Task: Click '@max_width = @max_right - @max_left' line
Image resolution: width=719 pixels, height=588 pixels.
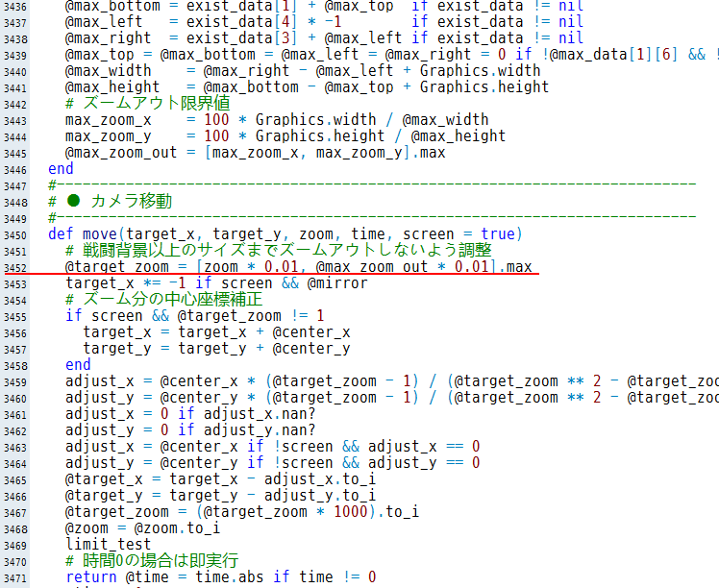Action: [x=303, y=70]
